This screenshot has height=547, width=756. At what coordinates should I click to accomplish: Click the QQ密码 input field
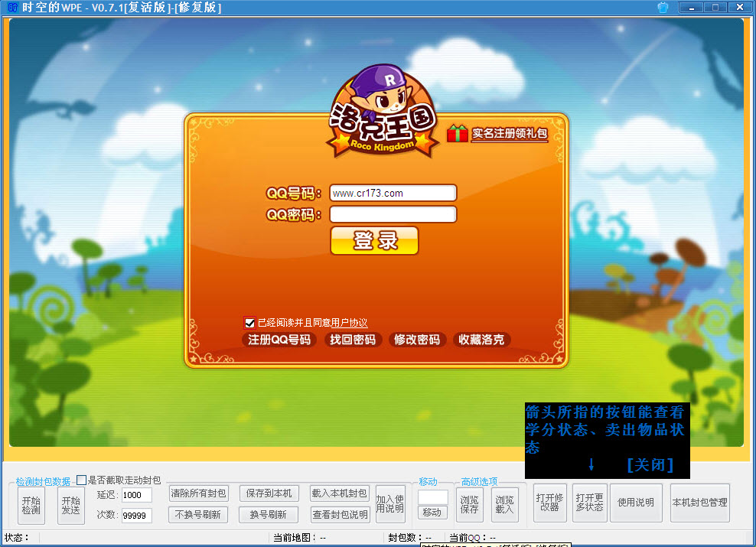tap(393, 214)
